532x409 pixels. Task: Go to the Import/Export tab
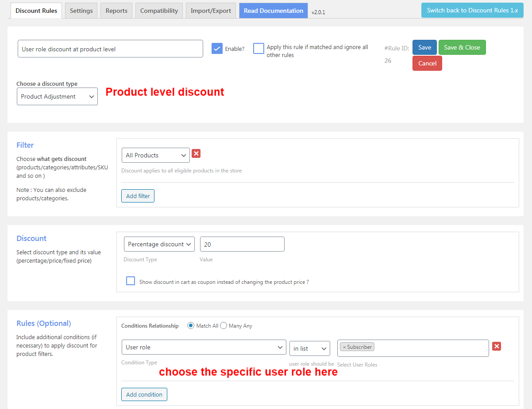[211, 11]
